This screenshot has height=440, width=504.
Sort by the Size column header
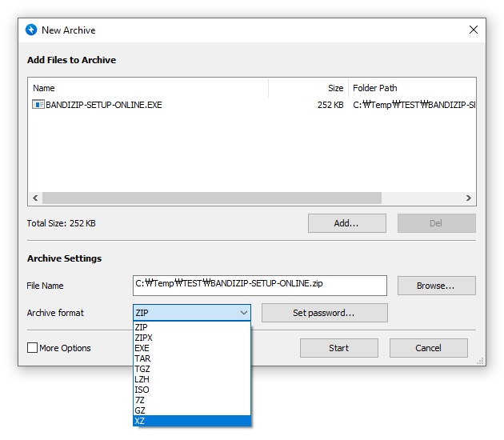pos(309,88)
